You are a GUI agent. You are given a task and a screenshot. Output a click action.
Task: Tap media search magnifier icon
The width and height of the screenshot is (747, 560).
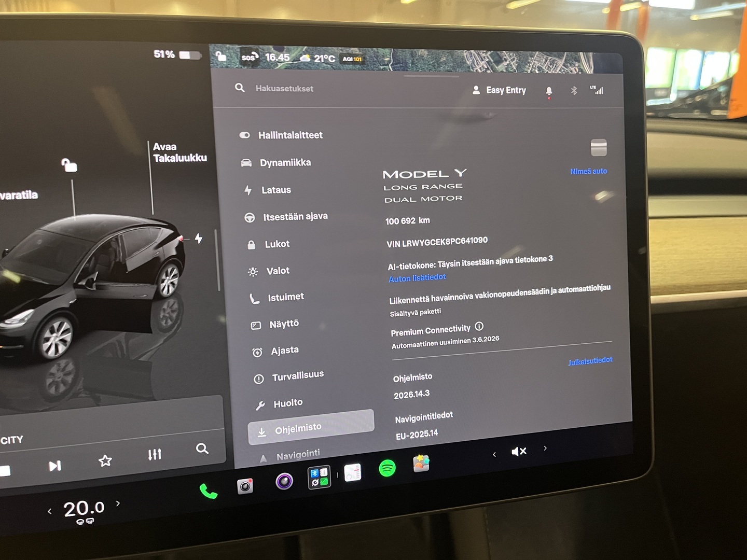(202, 449)
